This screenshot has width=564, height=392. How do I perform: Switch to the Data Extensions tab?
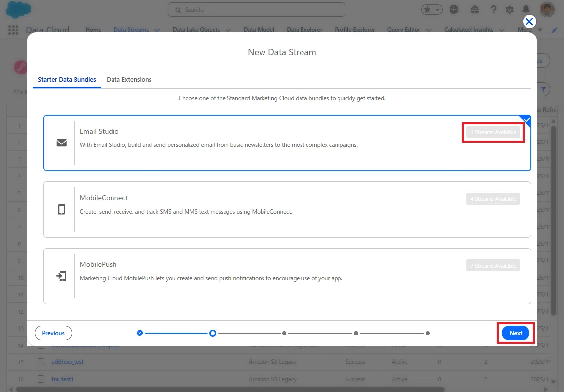pos(129,80)
